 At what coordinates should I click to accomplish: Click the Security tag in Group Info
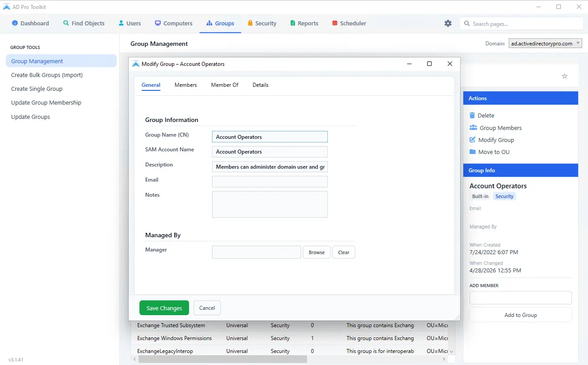coord(505,196)
